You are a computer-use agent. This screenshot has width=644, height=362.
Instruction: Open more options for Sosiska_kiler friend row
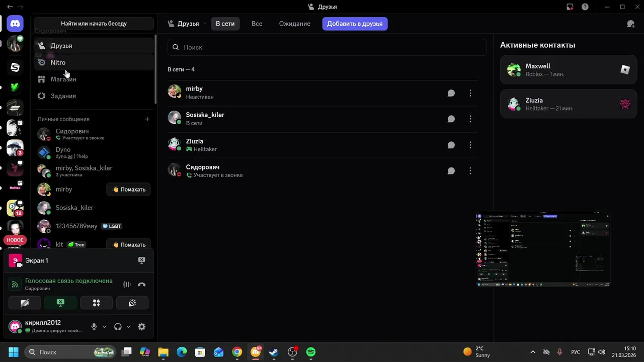click(x=470, y=119)
